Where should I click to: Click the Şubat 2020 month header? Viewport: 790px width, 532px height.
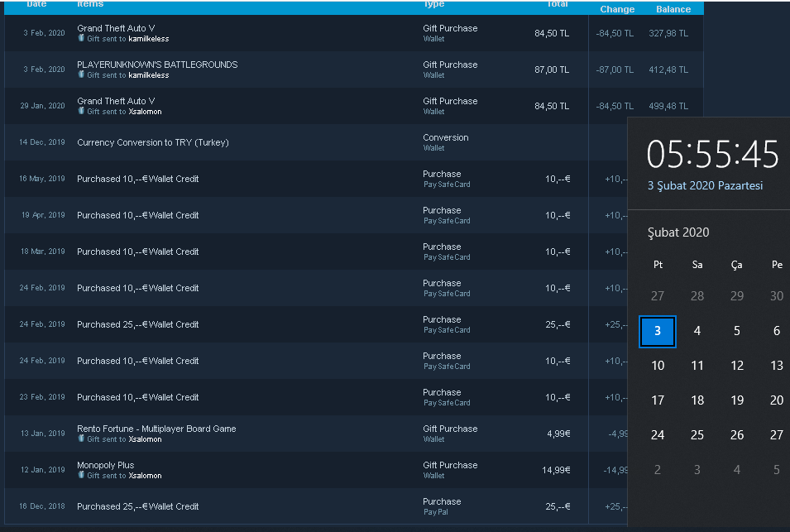678,232
